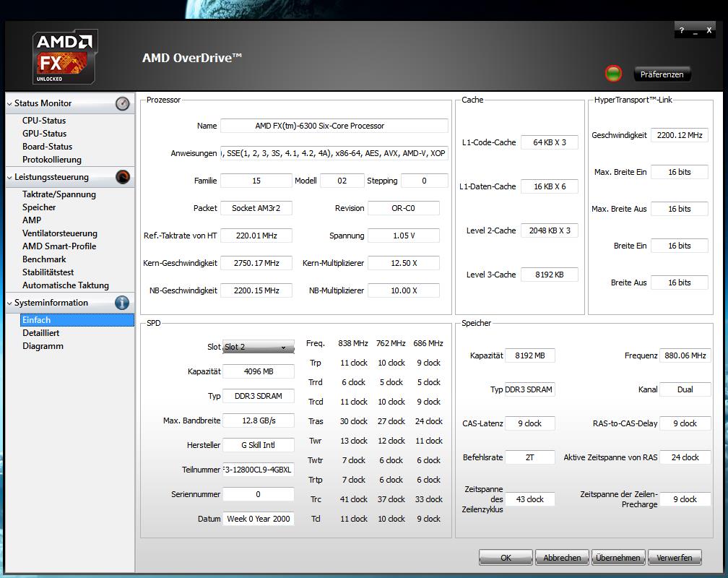Click the SPD Kapazität value 4096 MB
The image size is (728, 578).
click(259, 371)
